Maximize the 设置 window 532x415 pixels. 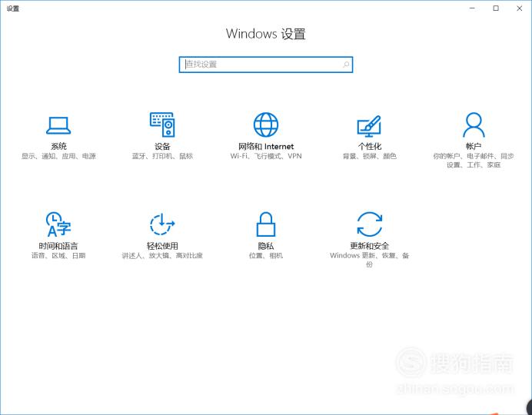click(x=496, y=8)
